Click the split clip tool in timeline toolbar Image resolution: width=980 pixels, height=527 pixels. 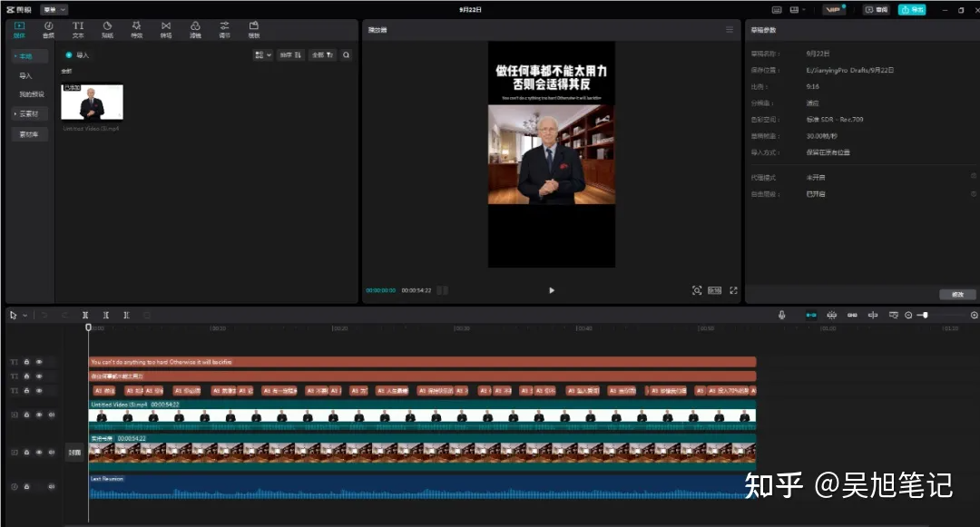[x=85, y=315]
